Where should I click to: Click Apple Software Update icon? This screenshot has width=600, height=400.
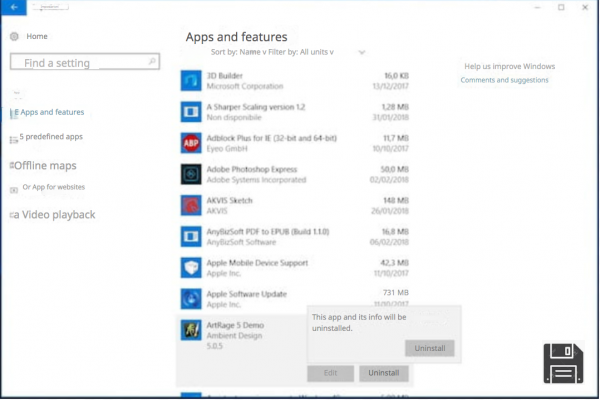click(x=191, y=299)
